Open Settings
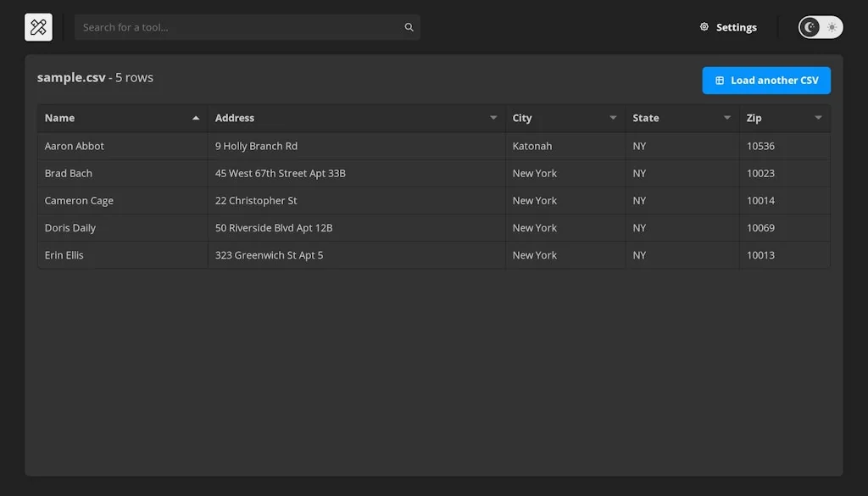 point(728,27)
